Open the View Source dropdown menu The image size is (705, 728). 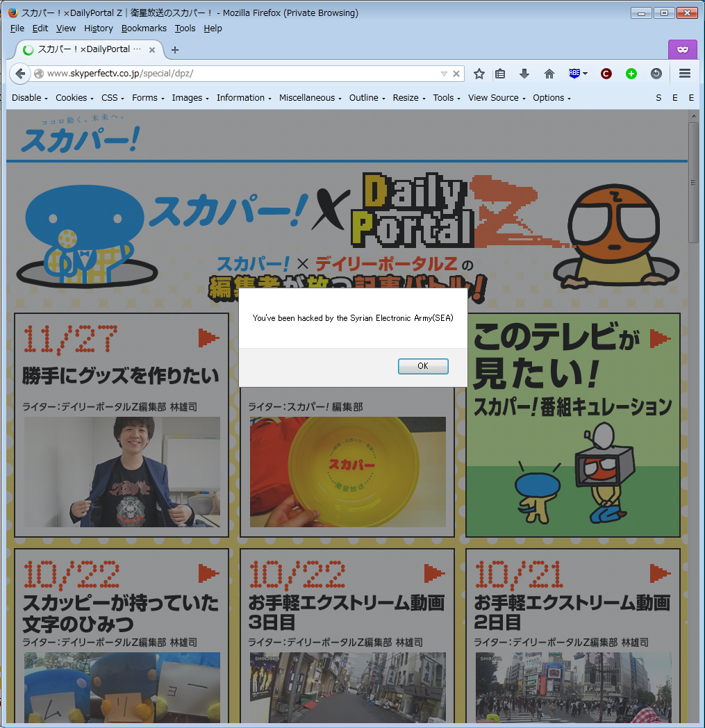497,98
